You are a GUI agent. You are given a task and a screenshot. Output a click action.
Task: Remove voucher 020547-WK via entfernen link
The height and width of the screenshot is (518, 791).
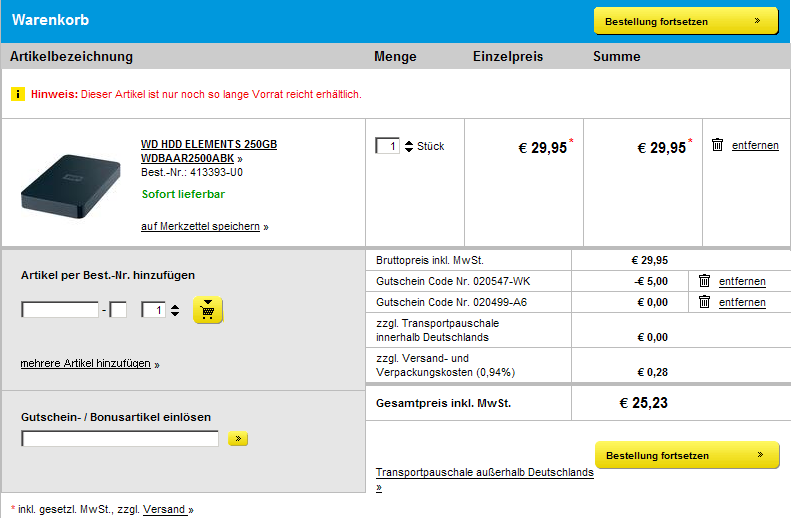(x=742, y=282)
